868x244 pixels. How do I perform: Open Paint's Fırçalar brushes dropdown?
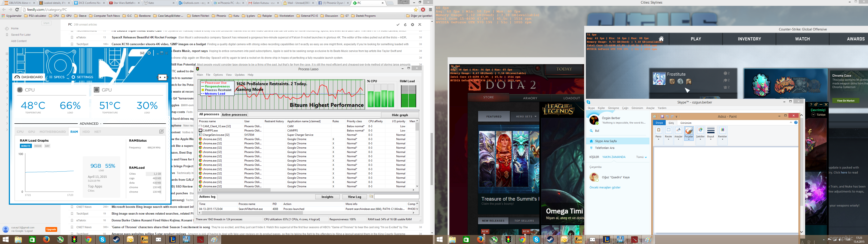[689, 134]
